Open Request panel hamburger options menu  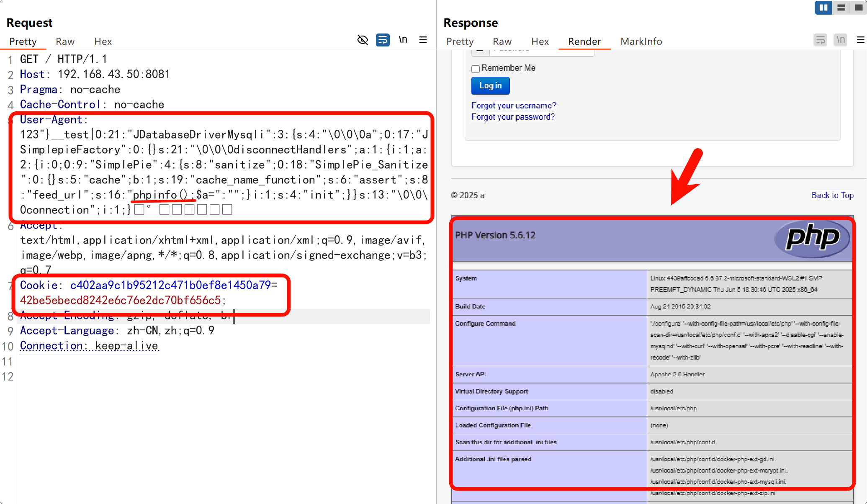(x=423, y=40)
